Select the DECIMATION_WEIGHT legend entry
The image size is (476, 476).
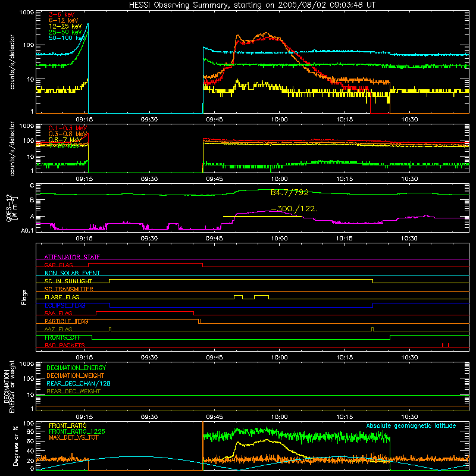pyautogui.click(x=76, y=375)
